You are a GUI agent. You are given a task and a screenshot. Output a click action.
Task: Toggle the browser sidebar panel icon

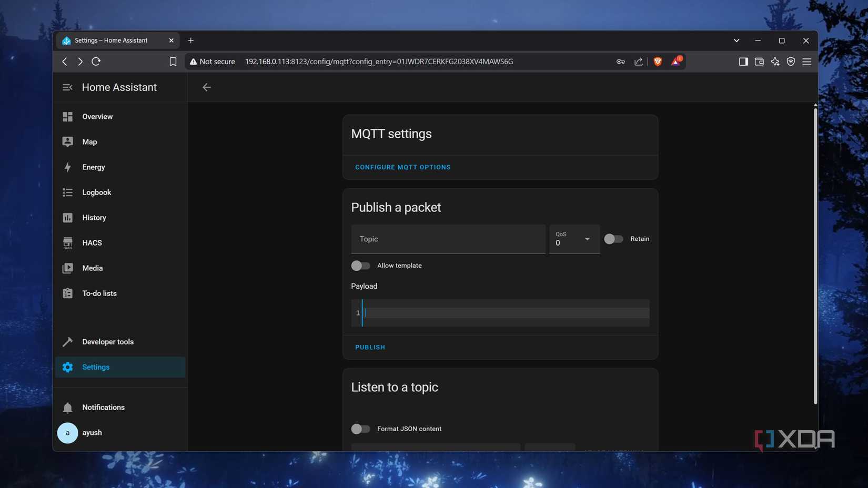click(x=743, y=62)
